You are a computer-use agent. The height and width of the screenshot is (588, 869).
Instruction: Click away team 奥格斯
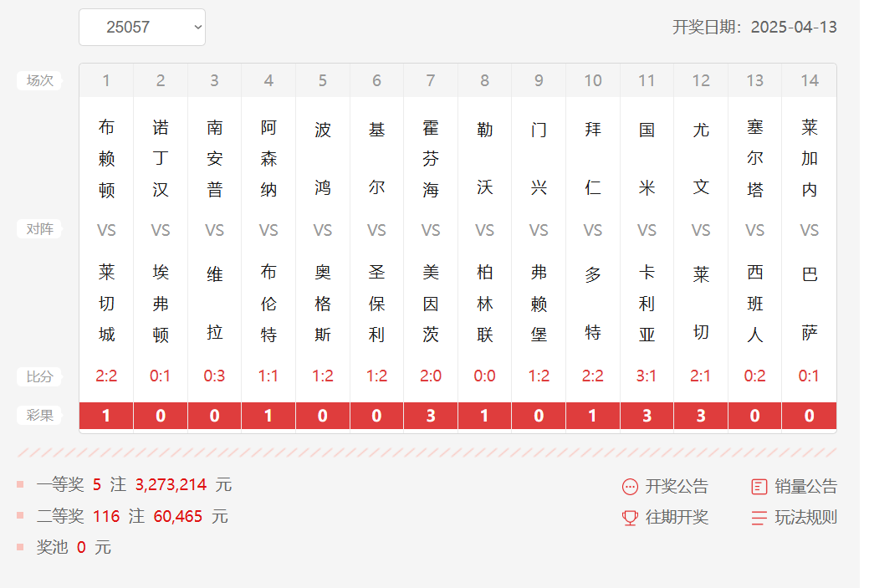323,303
